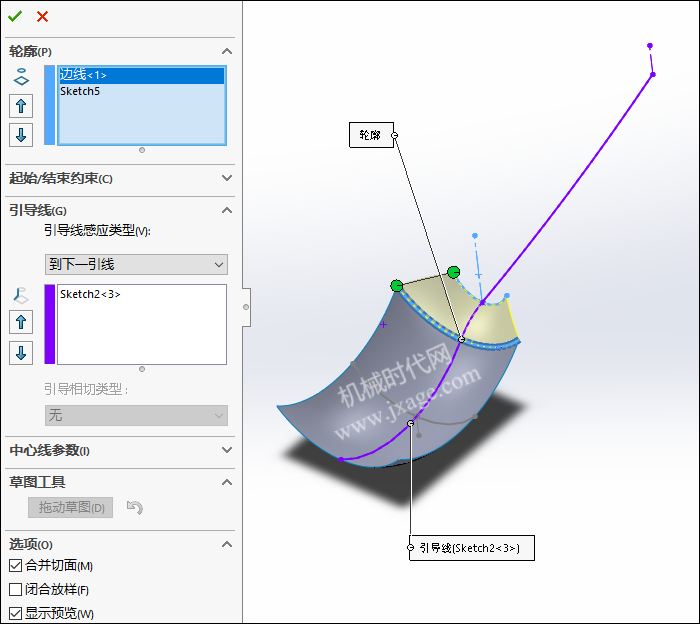Click the purple endpoint at top of guide curve
The height and width of the screenshot is (624, 700).
point(650,46)
